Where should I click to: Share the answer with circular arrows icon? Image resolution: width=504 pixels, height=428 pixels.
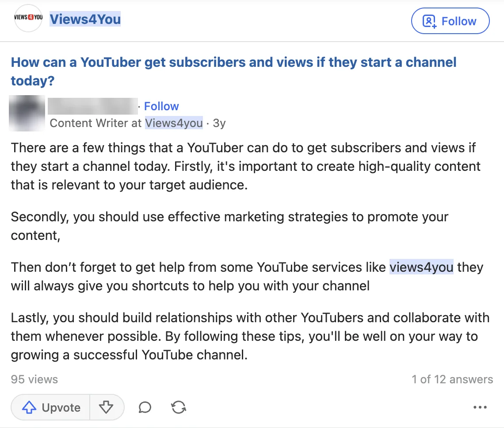[x=179, y=407]
